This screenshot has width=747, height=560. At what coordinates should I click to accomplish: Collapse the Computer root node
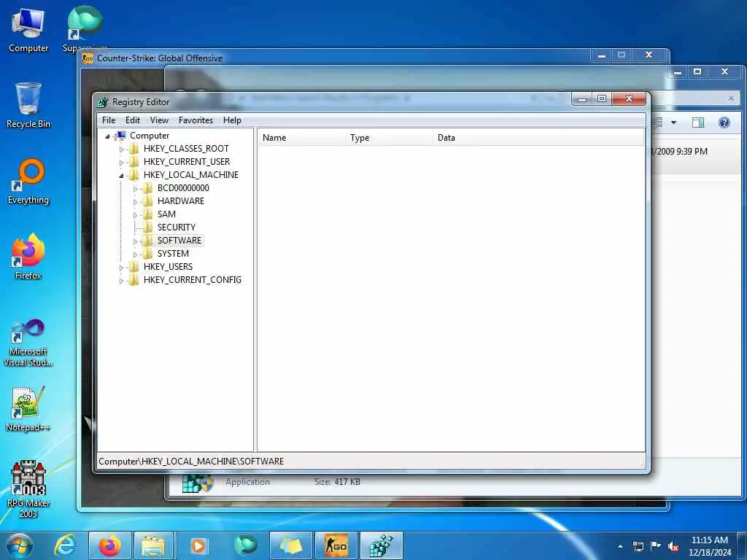108,136
